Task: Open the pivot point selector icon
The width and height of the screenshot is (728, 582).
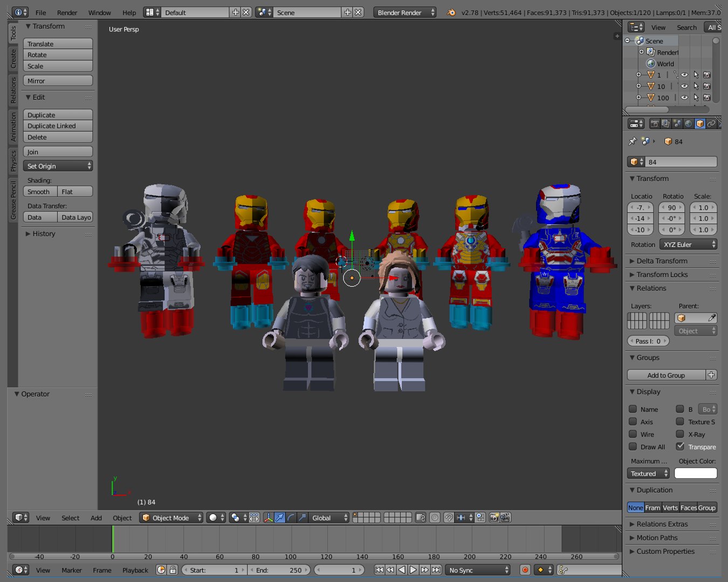Action: point(238,517)
